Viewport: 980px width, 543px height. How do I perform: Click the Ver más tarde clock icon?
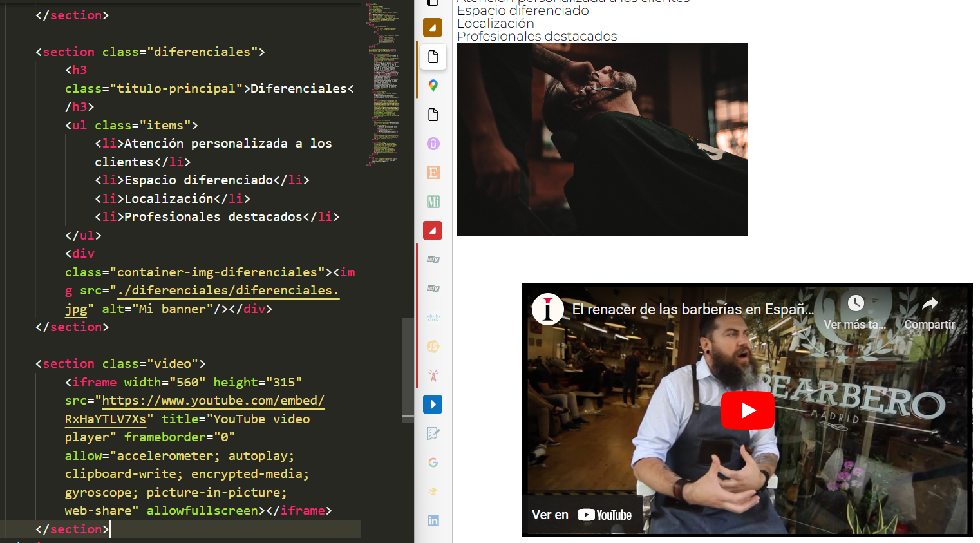(855, 303)
